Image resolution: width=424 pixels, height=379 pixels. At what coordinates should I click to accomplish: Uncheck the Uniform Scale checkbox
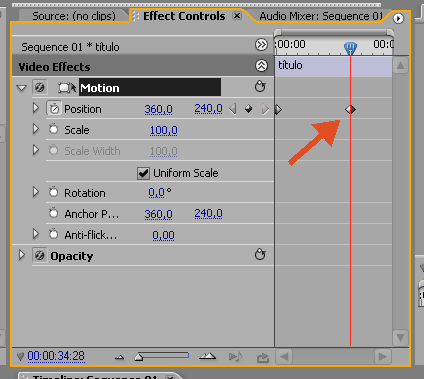click(x=143, y=173)
